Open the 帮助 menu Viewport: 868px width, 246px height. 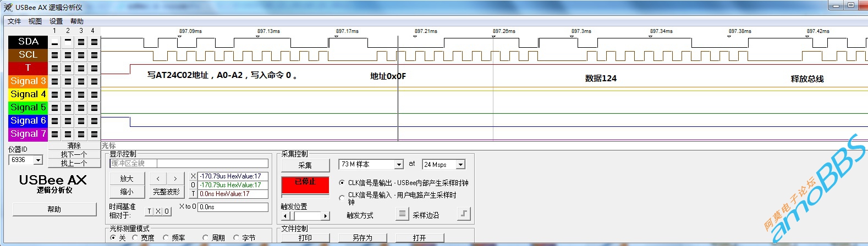pyautogui.click(x=77, y=21)
